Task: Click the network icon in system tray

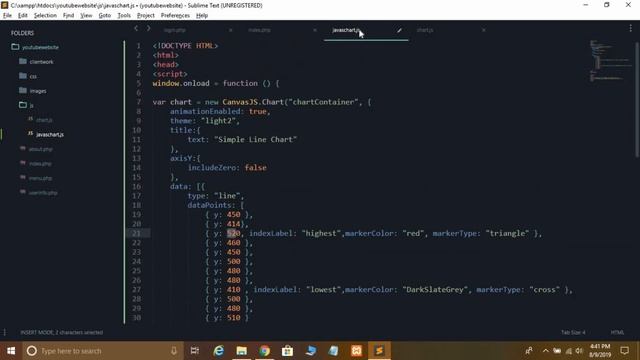Action: point(569,351)
